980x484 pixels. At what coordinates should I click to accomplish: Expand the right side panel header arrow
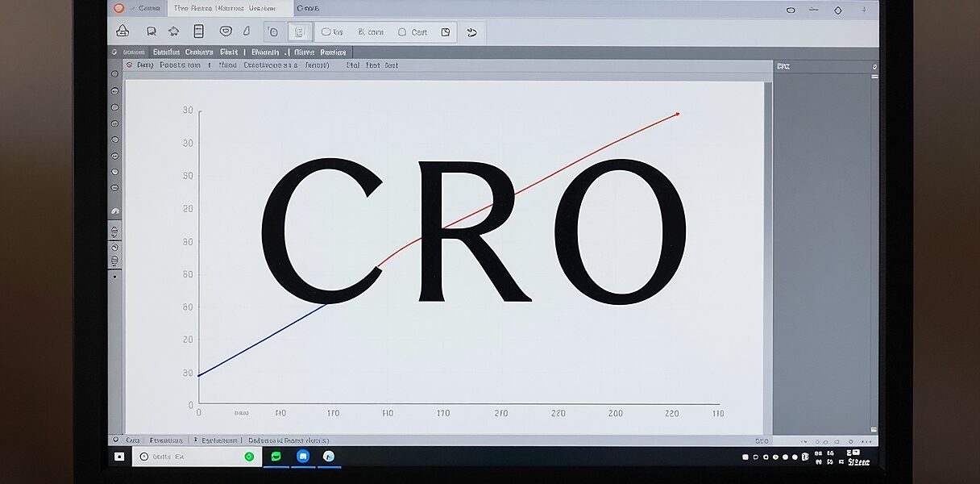874,66
